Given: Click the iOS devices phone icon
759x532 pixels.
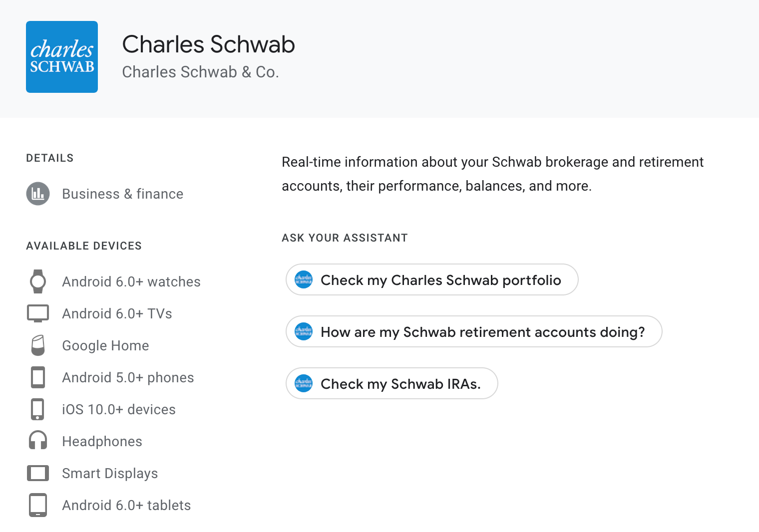Looking at the screenshot, I should 38,409.
